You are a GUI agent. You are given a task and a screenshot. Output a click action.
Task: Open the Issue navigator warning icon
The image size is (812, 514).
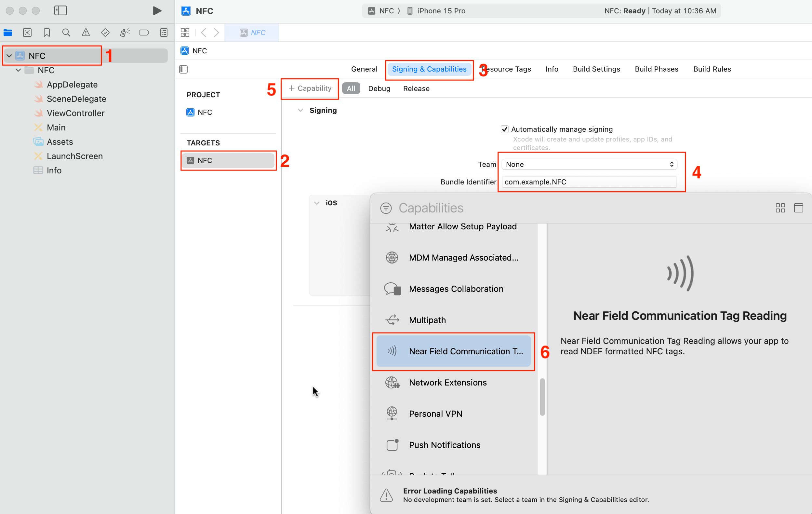86,33
